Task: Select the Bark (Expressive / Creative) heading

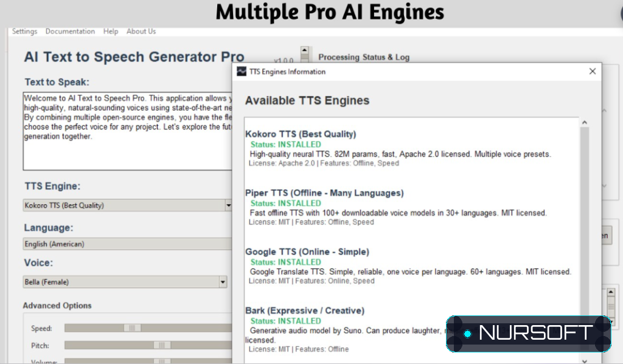Action: pyautogui.click(x=305, y=311)
